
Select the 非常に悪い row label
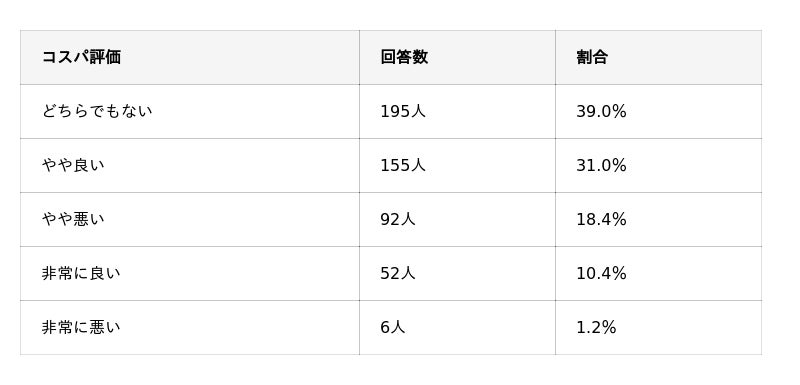click(x=81, y=327)
